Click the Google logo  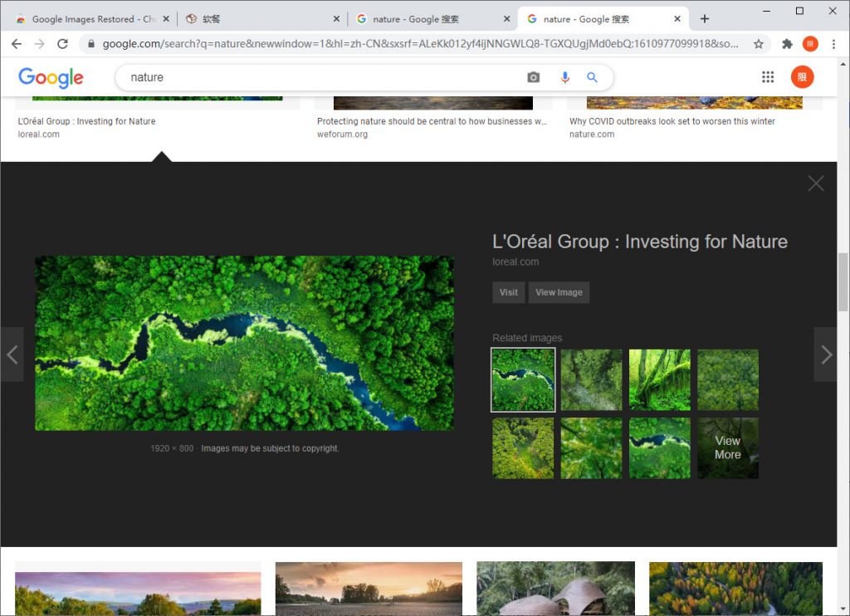coord(51,77)
